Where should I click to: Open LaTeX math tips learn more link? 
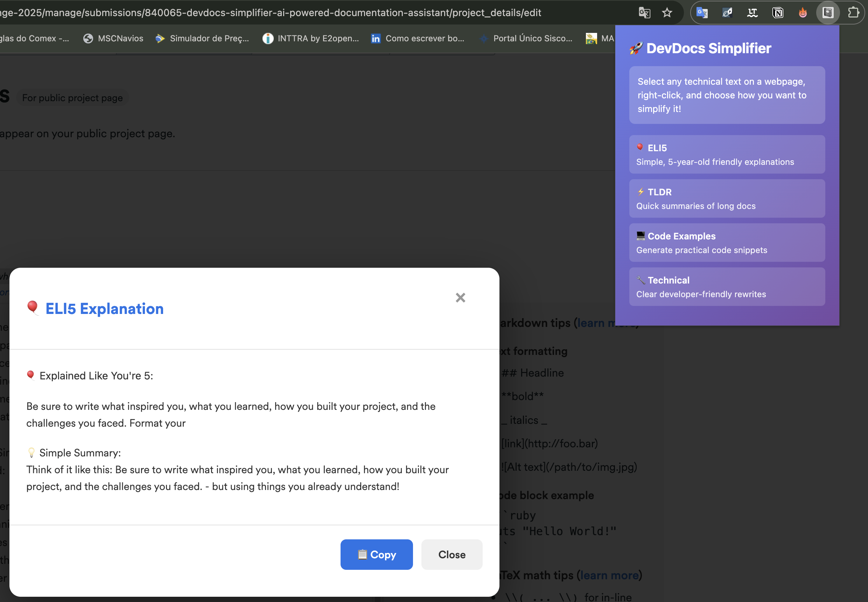[609, 576]
